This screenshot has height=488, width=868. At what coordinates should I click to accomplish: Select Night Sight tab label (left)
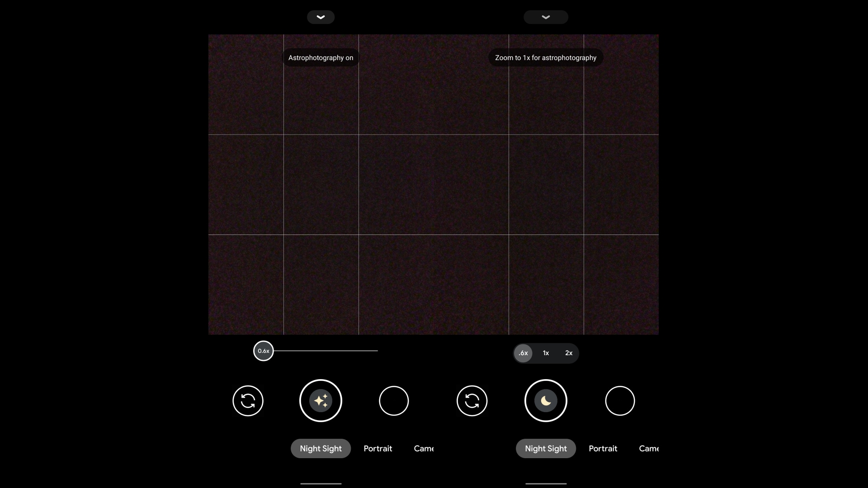point(321,448)
